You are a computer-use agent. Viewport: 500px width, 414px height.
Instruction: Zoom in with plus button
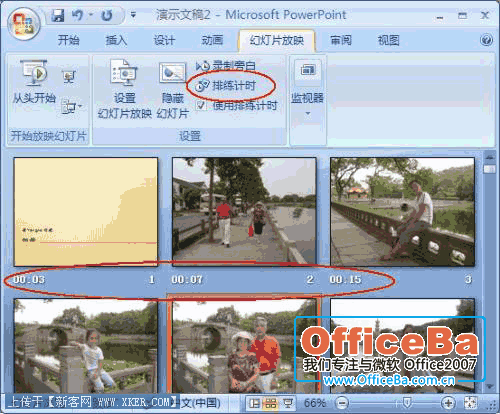pos(448,404)
